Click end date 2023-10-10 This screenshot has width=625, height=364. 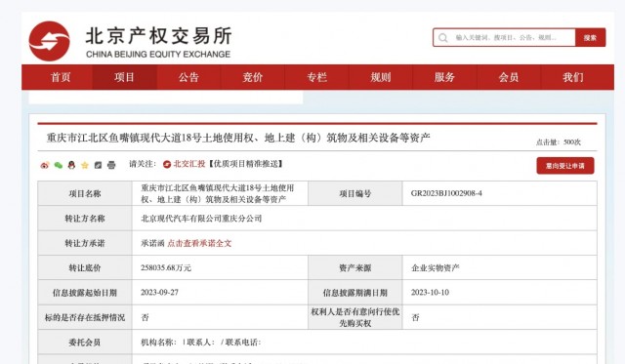click(430, 293)
